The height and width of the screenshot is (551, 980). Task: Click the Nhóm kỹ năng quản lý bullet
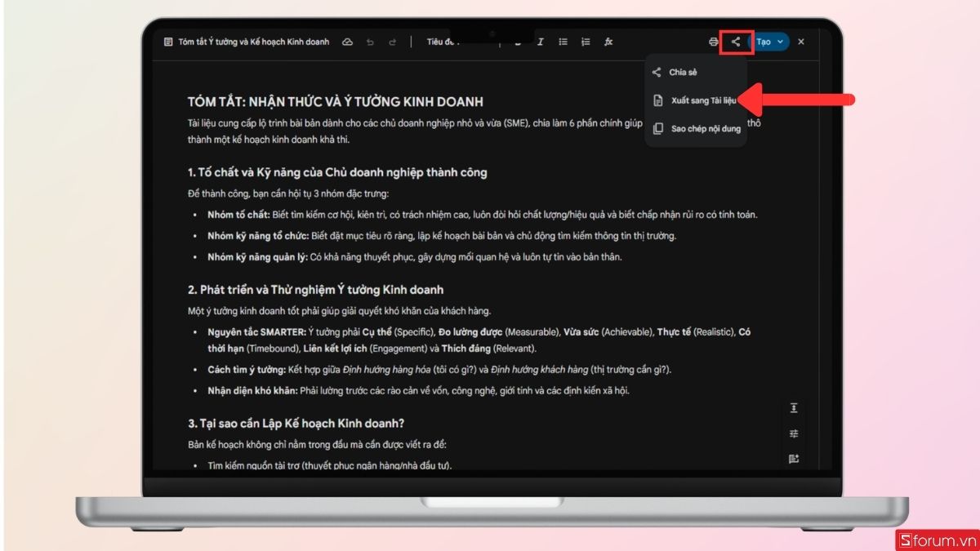(415, 257)
